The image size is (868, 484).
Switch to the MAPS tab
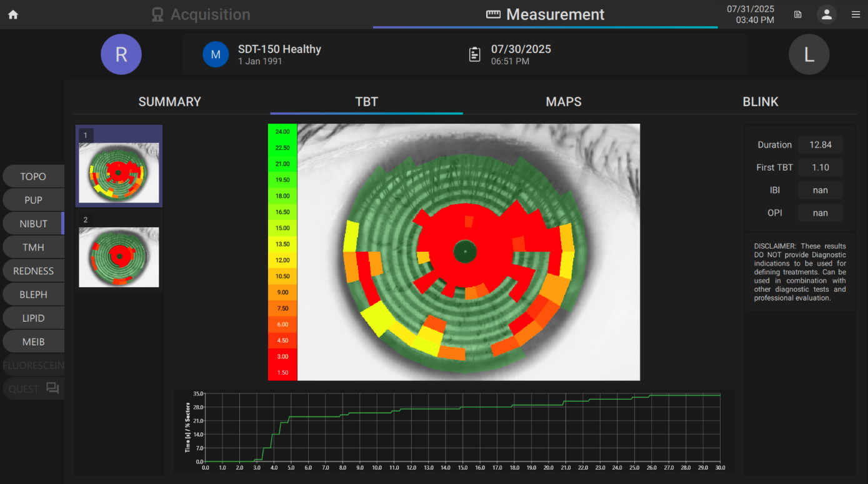pos(563,102)
